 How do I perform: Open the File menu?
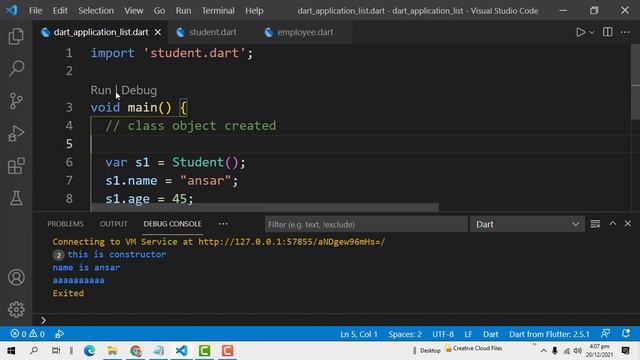tap(35, 11)
